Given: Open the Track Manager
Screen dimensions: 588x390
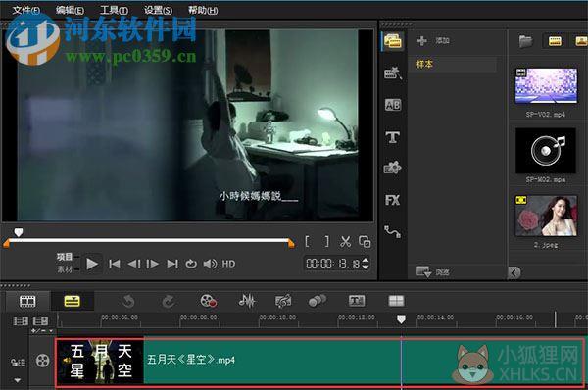Looking at the screenshot, I should coord(40,321).
